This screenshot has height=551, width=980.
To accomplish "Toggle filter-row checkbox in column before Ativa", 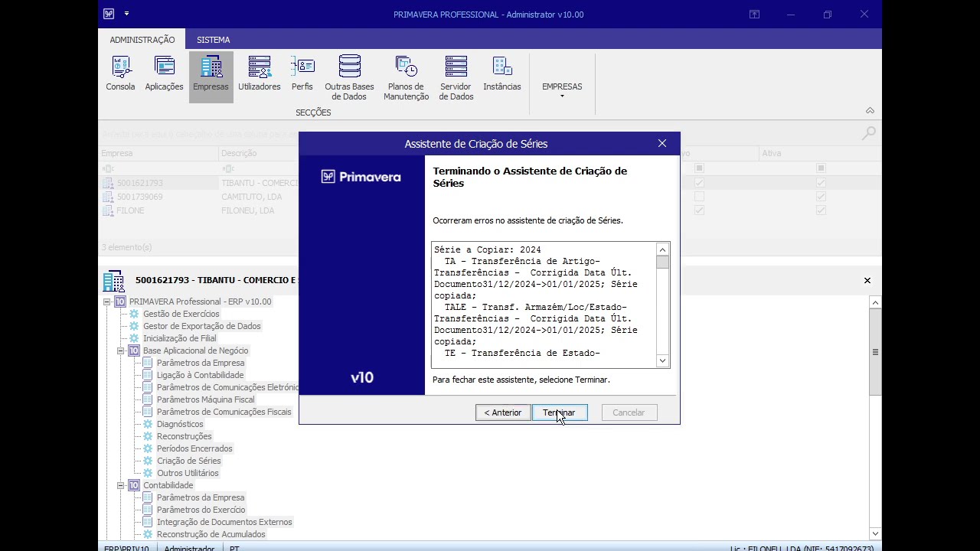I will (699, 168).
